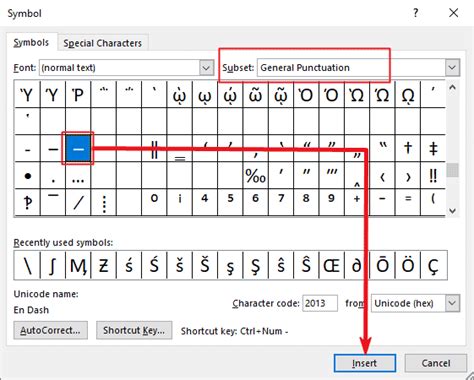
Task: Click the symbol grid scrollbar up arrow
Action: pos(452,88)
